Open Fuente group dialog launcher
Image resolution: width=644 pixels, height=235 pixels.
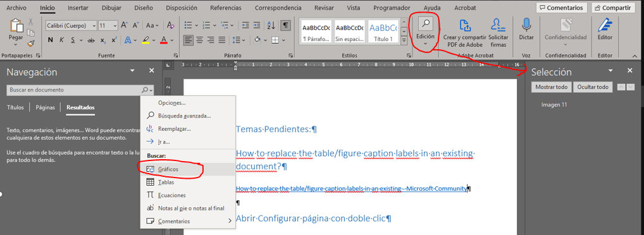pyautogui.click(x=176, y=55)
